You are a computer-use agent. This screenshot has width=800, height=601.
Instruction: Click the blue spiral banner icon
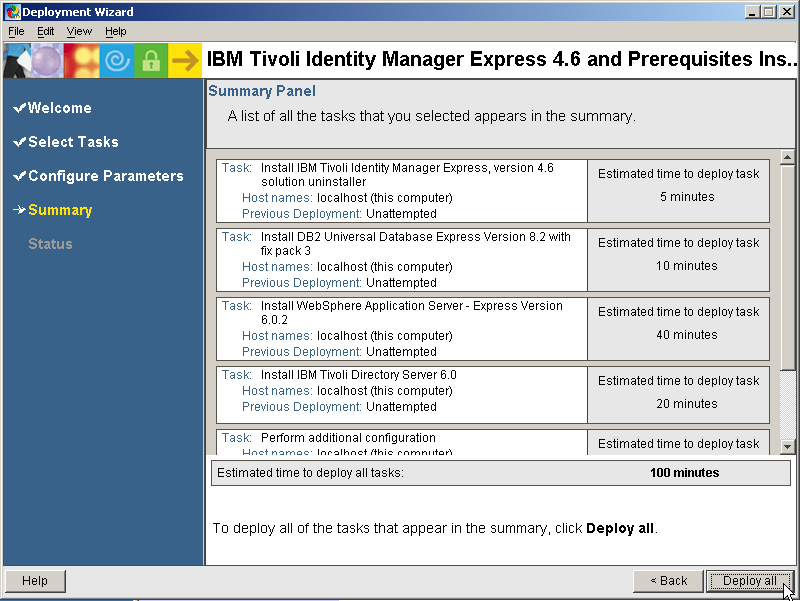117,60
